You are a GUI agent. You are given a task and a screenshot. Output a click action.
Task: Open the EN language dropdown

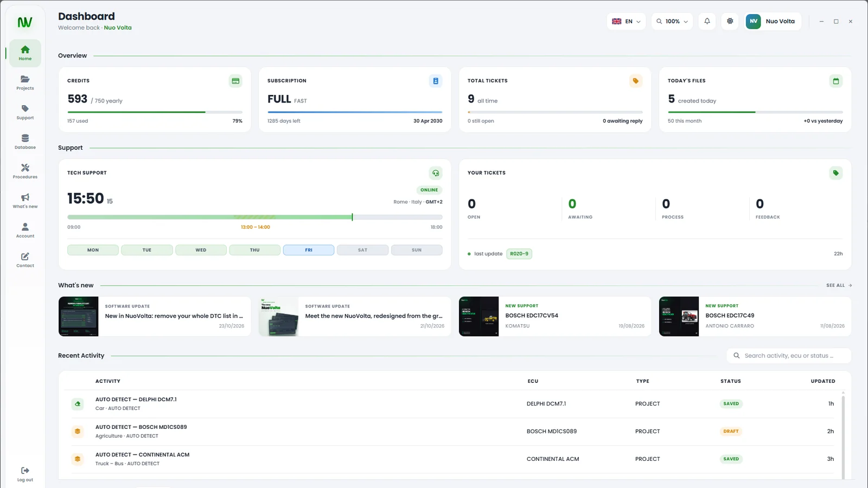626,21
